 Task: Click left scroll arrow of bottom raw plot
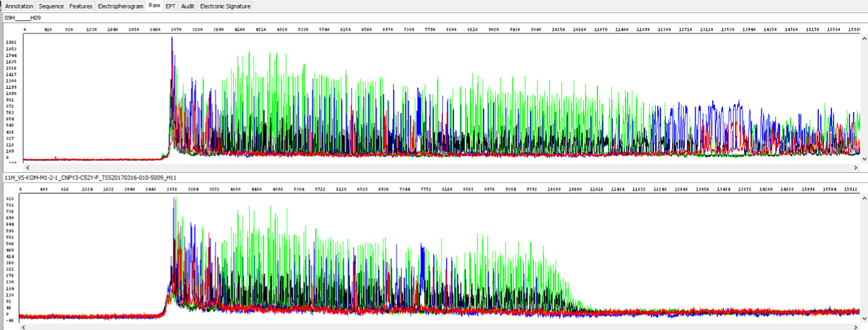(23, 325)
